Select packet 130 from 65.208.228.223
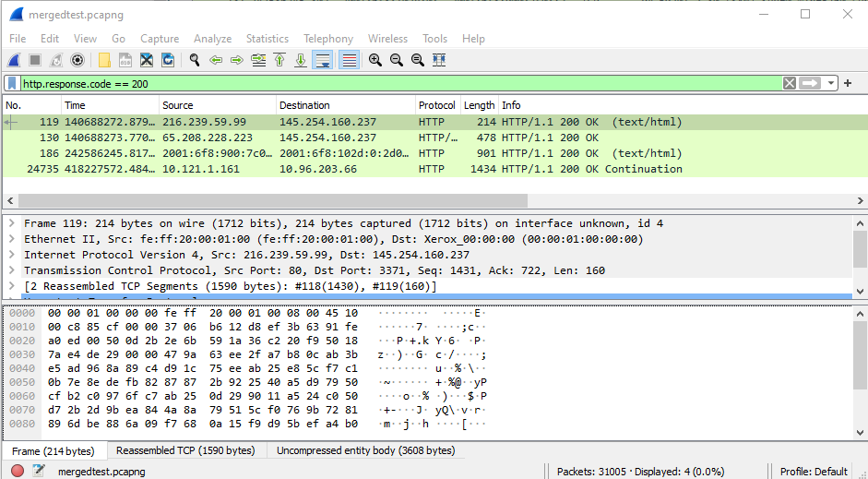This screenshot has width=868, height=479. 434,138
